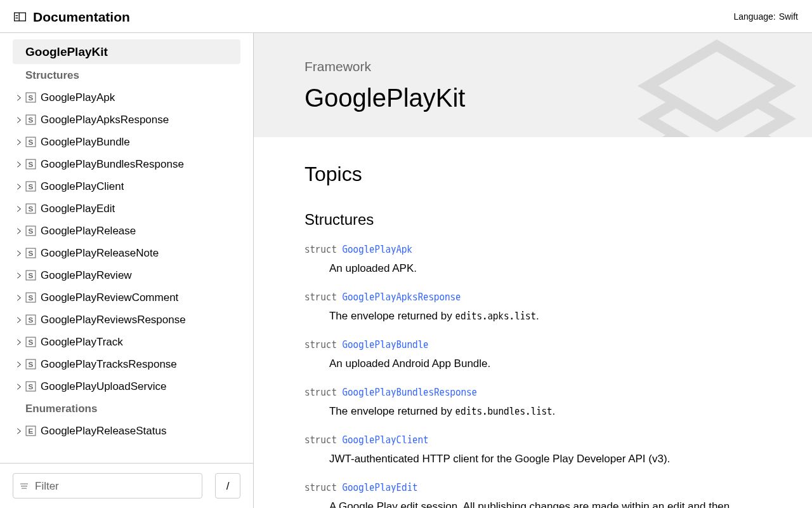This screenshot has height=508, width=812.
Task: Expand the GooglePlayApksResponse chevron
Action: coord(18,120)
